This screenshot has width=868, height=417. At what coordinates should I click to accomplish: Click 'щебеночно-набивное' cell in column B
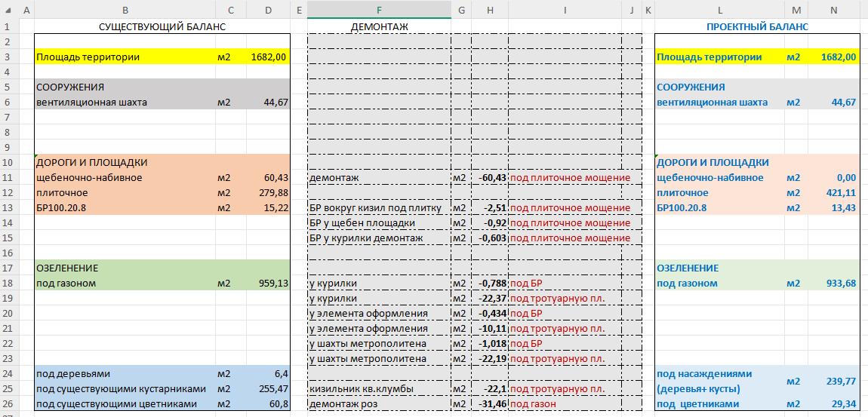coord(125,177)
